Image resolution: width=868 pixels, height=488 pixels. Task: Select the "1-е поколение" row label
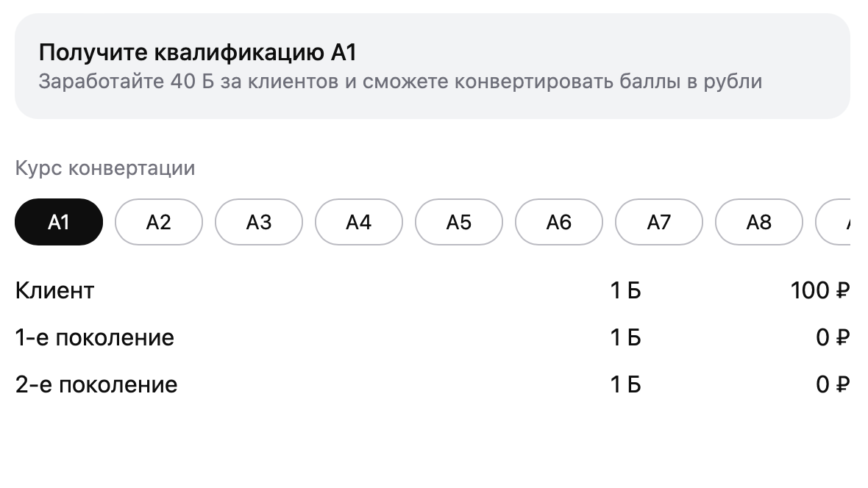[95, 337]
